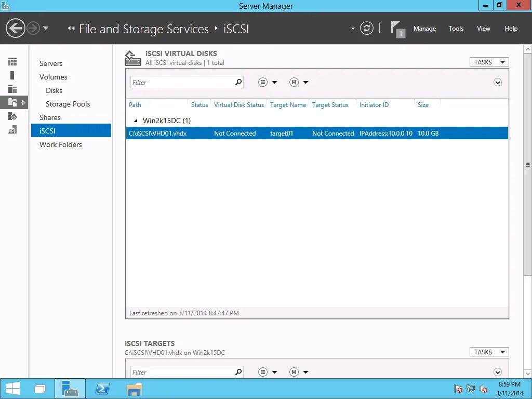
Task: Open the Manage menu
Action: [x=424, y=29]
